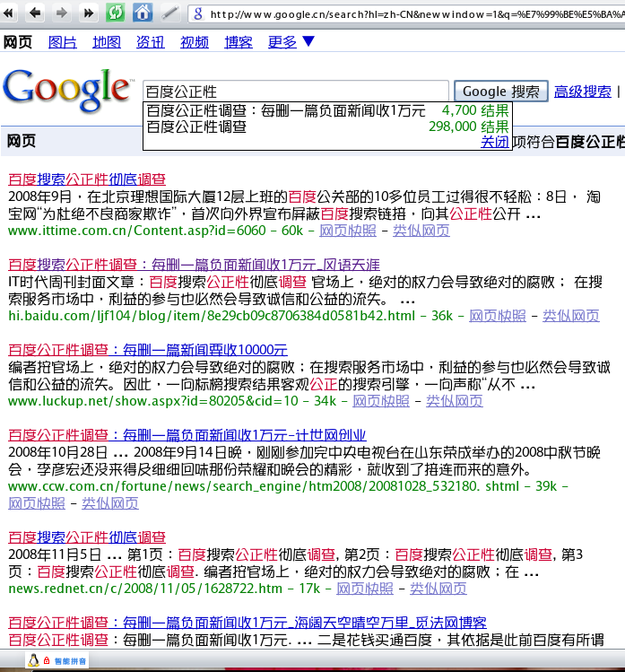
Task: Open 类似网页 for ccw.com.cn result
Action: click(110, 503)
